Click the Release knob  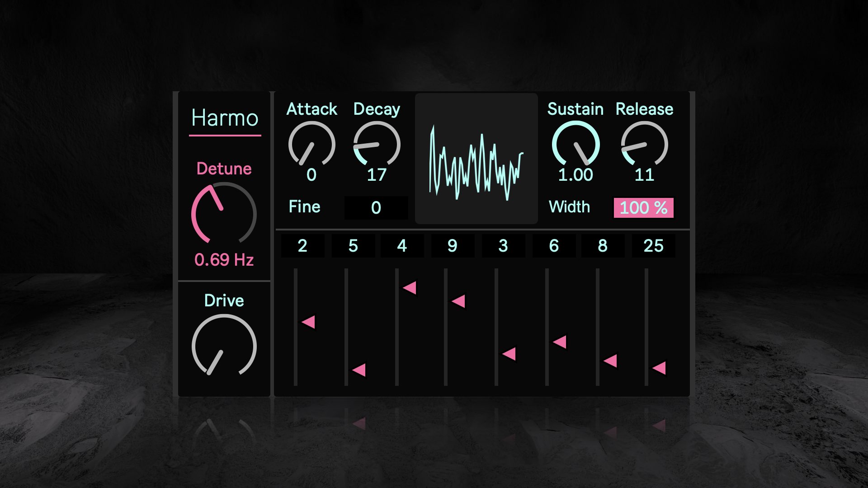tap(644, 145)
